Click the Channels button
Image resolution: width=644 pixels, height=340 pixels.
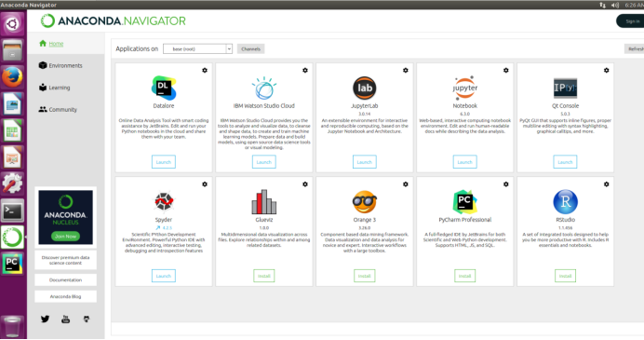(250, 49)
